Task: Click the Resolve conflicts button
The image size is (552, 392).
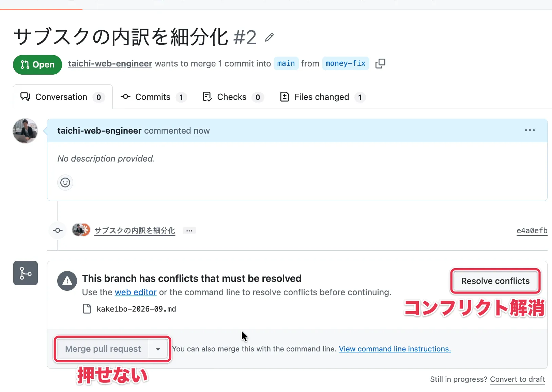Action: [495, 281]
